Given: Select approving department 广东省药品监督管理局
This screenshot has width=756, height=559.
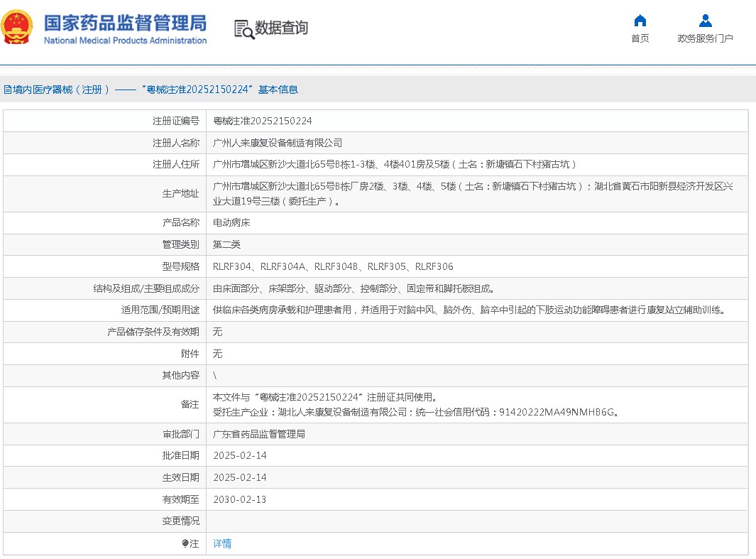Looking at the screenshot, I should coord(259,434).
